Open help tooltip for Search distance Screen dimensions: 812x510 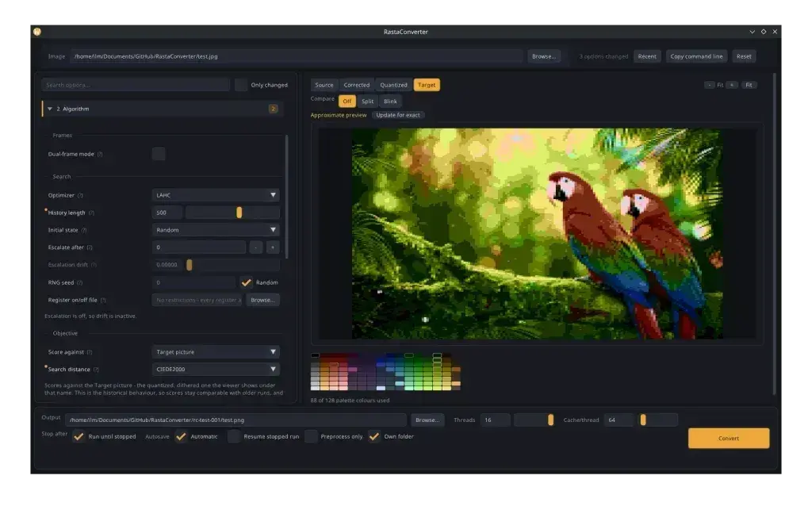click(96, 370)
